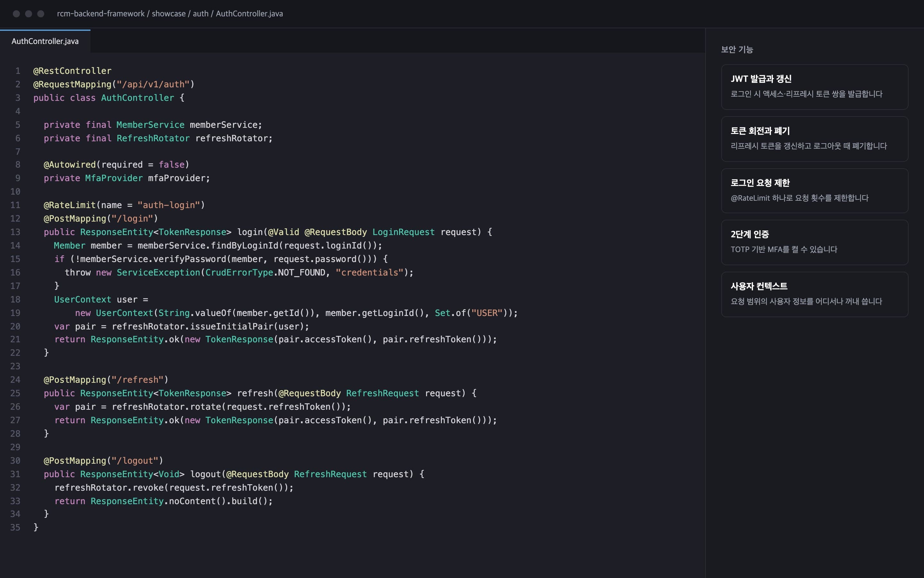Click the "USER" string on line 19

pos(487,313)
